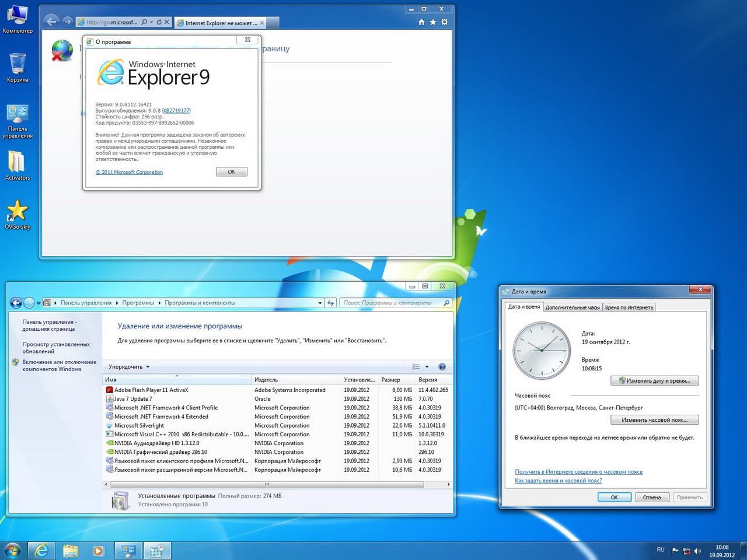Open Включение или отключение компонентов Windows link
Image resolution: width=747 pixels, height=560 pixels.
click(x=60, y=365)
